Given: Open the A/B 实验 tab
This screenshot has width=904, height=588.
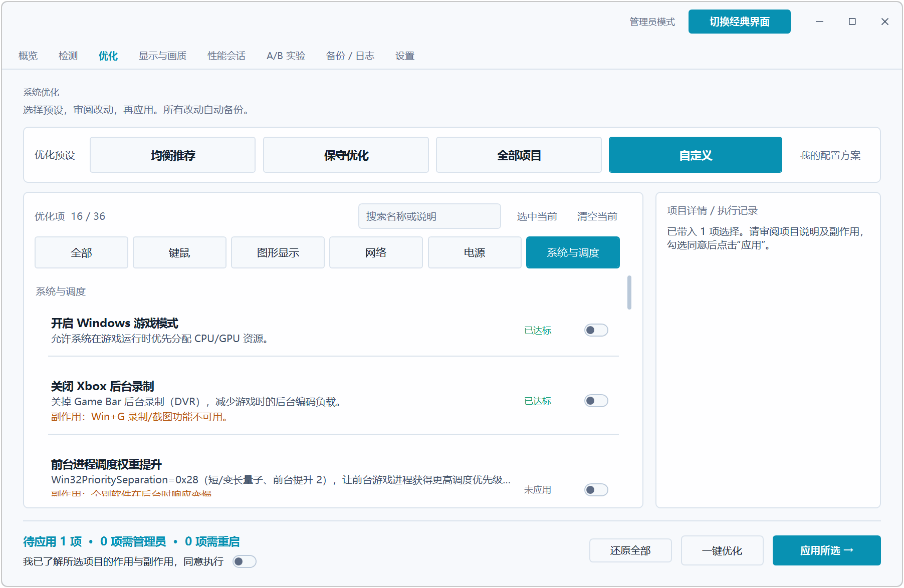Looking at the screenshot, I should [x=286, y=56].
